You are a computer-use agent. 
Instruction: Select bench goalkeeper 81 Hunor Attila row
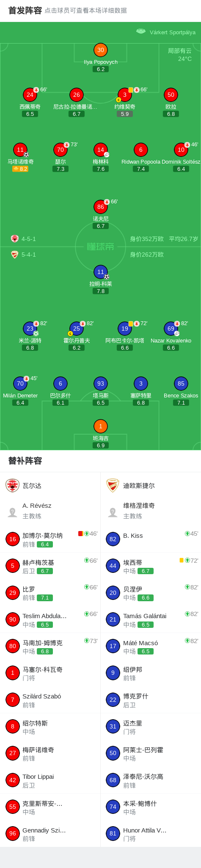point(151,834)
